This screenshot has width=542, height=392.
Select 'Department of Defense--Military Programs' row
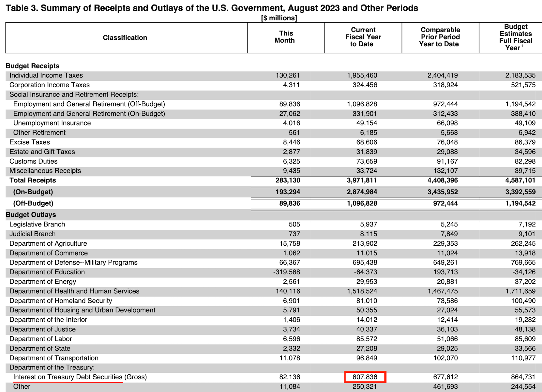[x=73, y=262]
